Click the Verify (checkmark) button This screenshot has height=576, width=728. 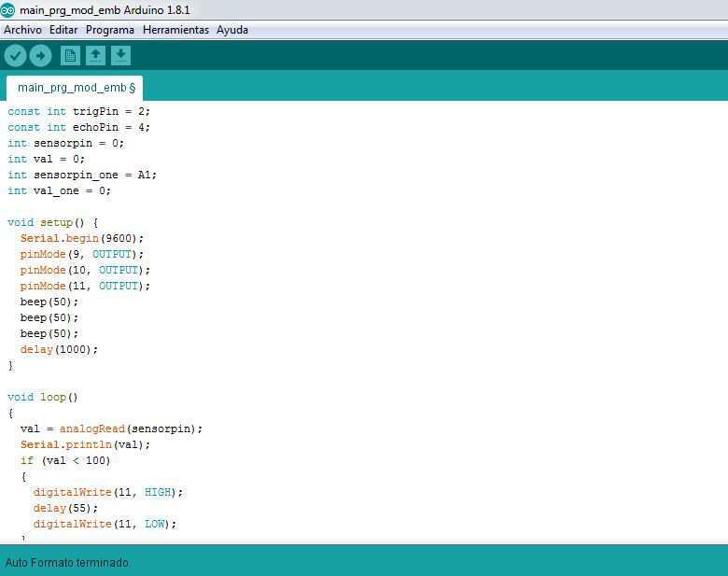click(15, 56)
